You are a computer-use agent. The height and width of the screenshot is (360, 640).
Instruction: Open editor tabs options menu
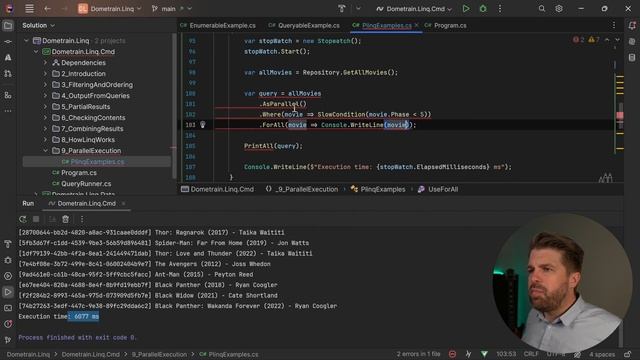click(613, 25)
